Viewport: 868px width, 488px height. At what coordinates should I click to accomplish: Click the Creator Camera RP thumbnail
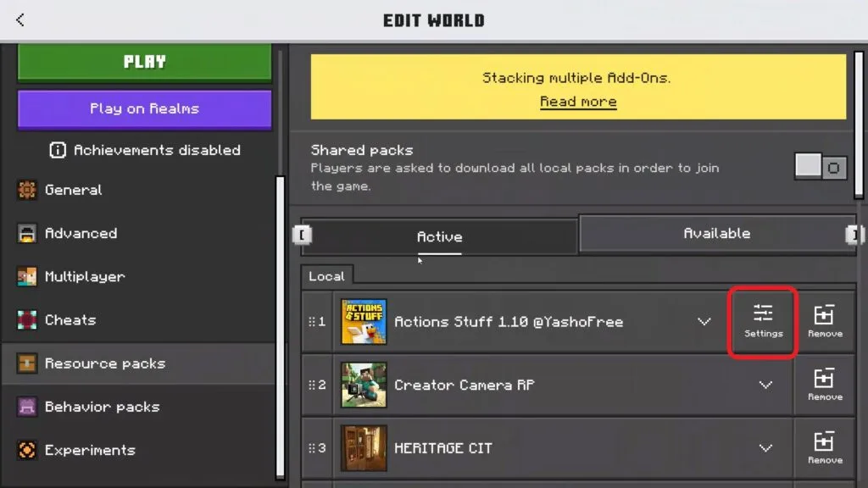(364, 385)
